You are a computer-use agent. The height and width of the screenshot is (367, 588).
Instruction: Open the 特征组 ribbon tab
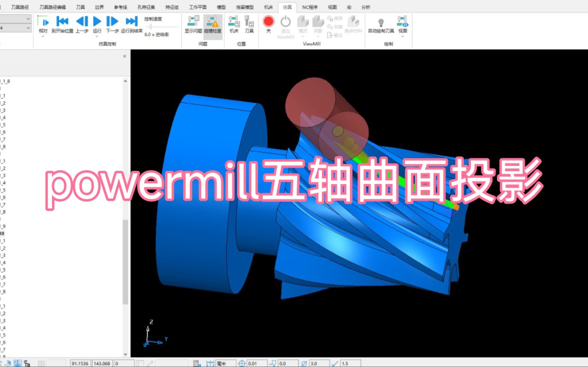[172, 7]
